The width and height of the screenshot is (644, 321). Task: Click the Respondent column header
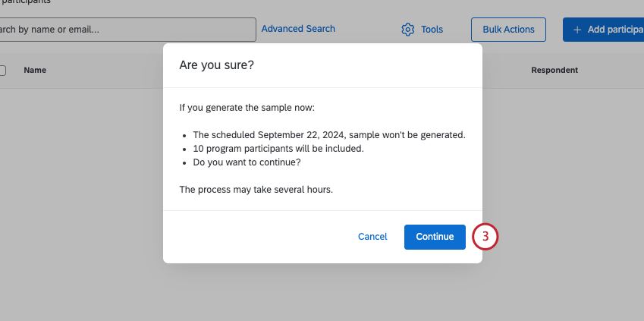pyautogui.click(x=554, y=71)
